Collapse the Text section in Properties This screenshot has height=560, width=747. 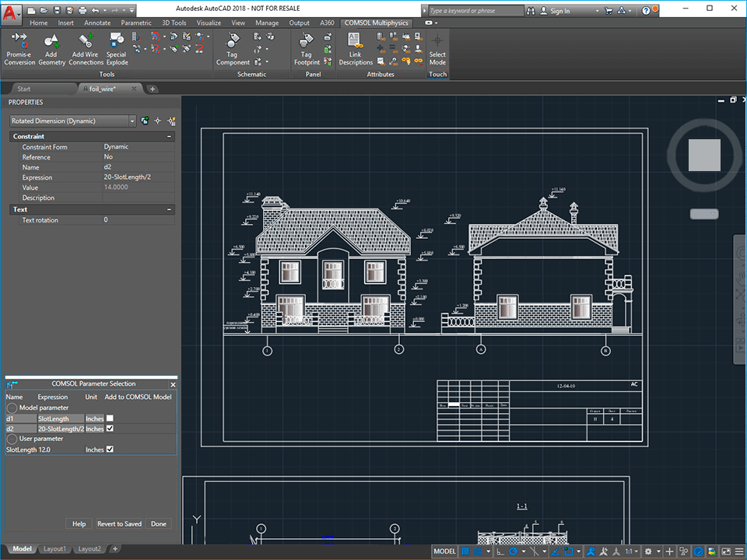(x=170, y=208)
